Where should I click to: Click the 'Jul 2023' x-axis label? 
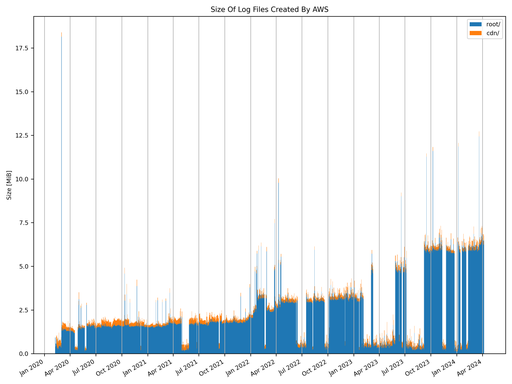[x=393, y=367]
